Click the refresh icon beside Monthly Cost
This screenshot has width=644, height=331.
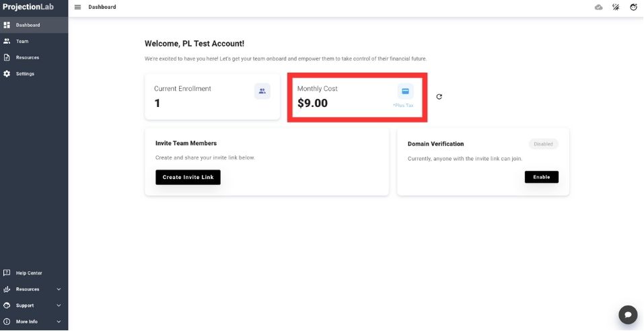click(x=439, y=96)
